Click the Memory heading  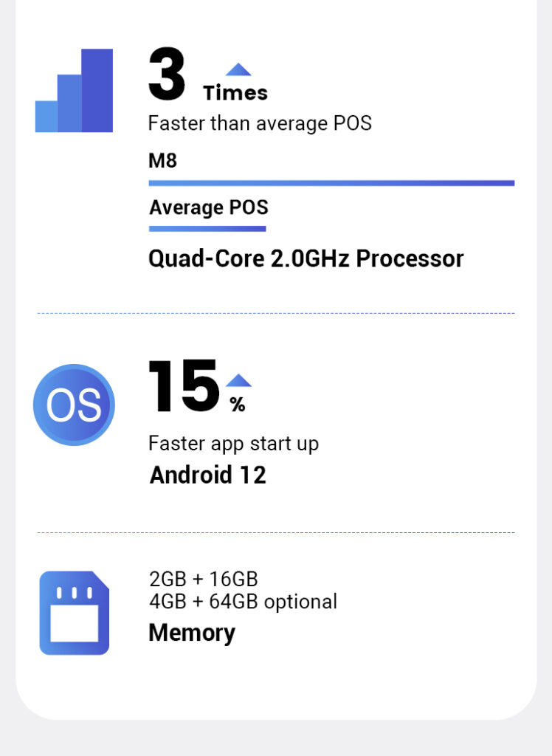click(x=192, y=633)
